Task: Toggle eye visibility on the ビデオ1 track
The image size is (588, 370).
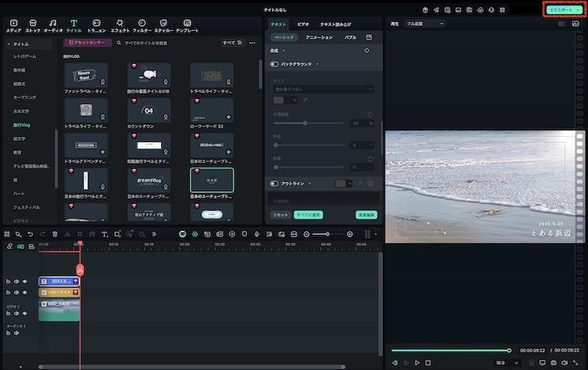Action: coord(24,314)
